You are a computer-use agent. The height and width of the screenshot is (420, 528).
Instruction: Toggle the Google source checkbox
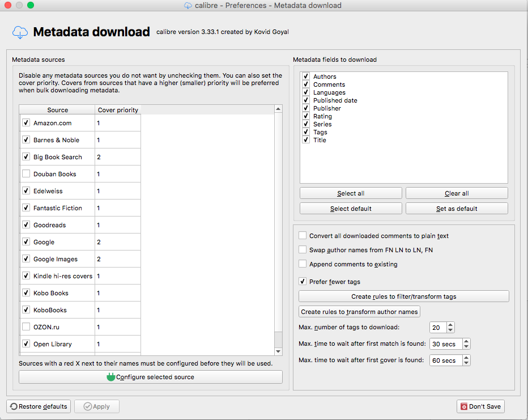point(26,241)
